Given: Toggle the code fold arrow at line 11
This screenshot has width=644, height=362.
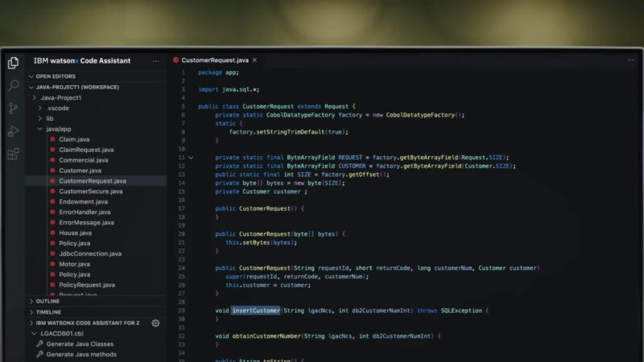Looking at the screenshot, I should click(x=191, y=157).
